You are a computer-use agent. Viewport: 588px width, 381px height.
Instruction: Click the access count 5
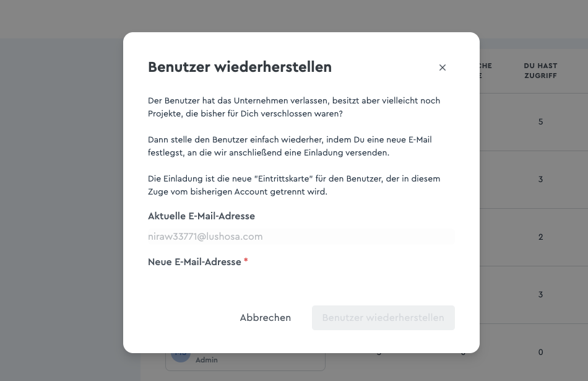540,121
